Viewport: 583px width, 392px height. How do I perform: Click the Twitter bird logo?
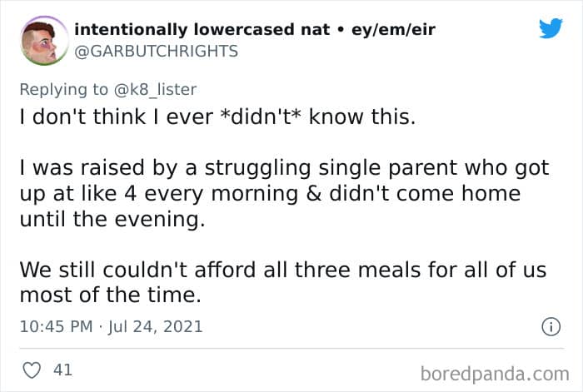pyautogui.click(x=551, y=29)
